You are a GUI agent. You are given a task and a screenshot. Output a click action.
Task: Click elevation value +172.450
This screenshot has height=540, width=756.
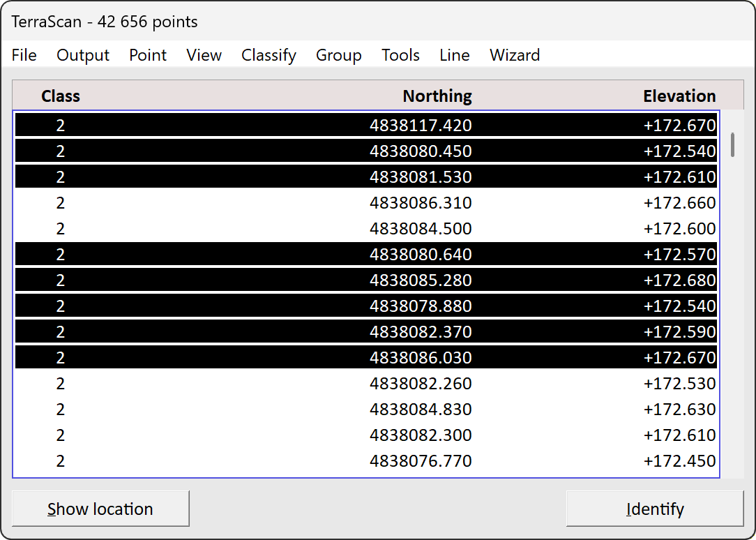coord(679,461)
